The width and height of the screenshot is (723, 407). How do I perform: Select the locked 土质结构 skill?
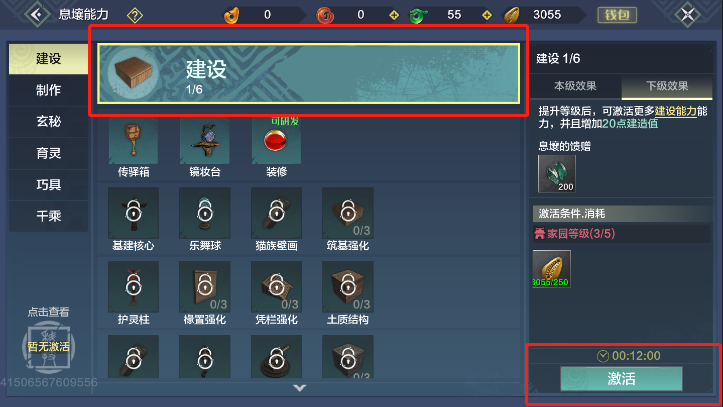click(348, 287)
